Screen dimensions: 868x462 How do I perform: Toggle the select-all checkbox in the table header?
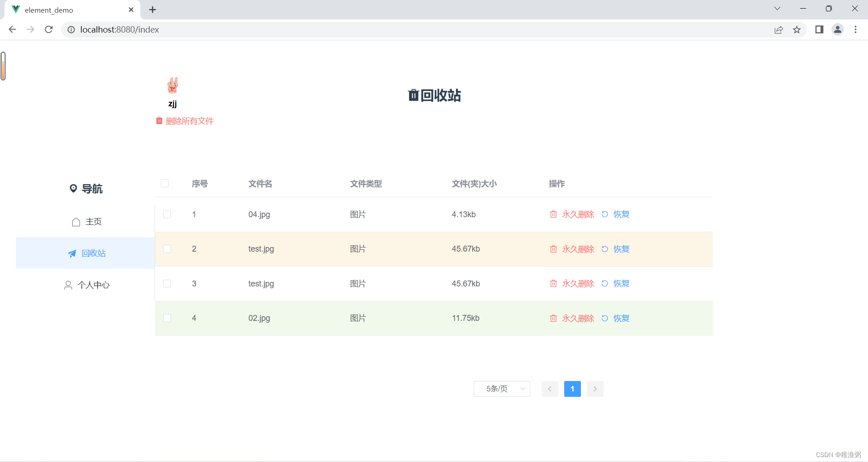165,183
